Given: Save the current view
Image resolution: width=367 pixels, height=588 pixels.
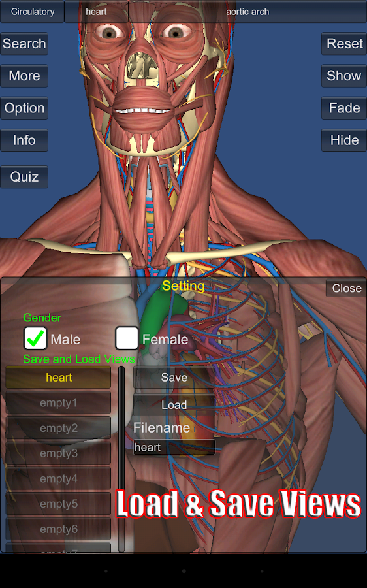Looking at the screenshot, I should coord(174,377).
